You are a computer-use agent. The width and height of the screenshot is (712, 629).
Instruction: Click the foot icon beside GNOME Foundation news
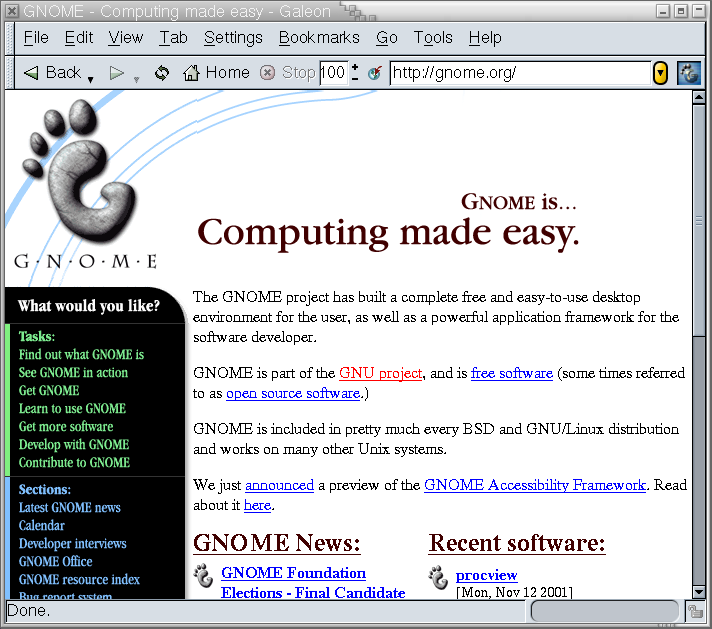203,576
